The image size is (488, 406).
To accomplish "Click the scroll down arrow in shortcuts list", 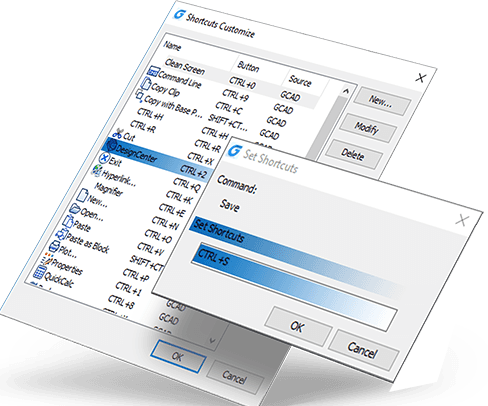I will pyautogui.click(x=212, y=341).
